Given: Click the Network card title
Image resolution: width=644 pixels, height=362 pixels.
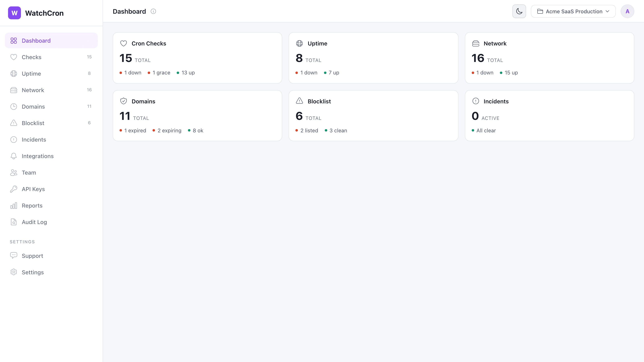Looking at the screenshot, I should point(495,43).
